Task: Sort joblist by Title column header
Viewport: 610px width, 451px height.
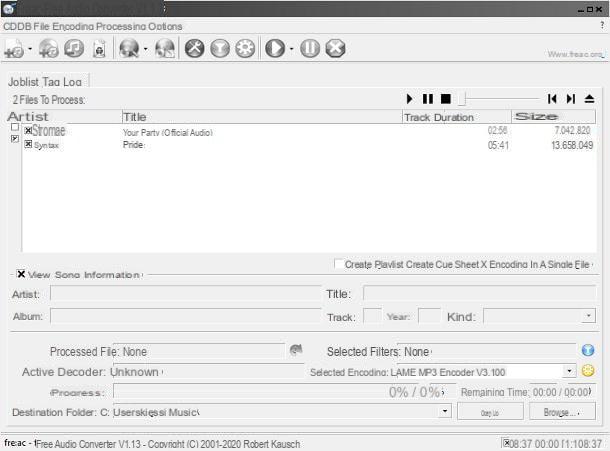Action: [262, 117]
